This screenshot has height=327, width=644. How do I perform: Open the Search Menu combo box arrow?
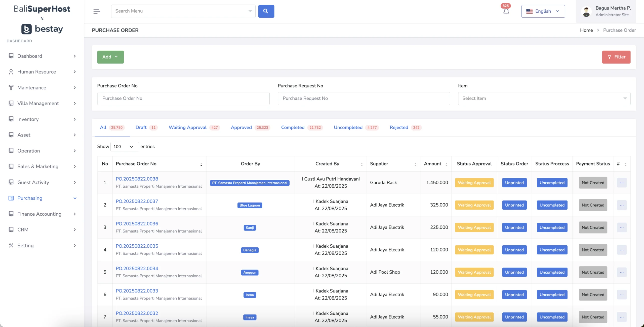pyautogui.click(x=250, y=11)
